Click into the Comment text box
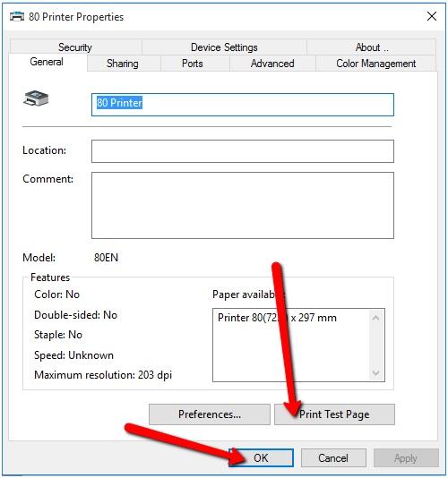448x478 pixels. tap(243, 205)
